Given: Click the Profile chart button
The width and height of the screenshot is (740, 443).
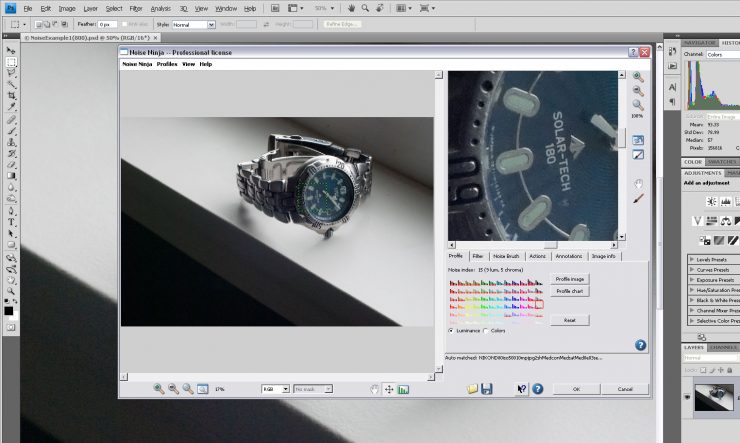Looking at the screenshot, I should point(570,292).
